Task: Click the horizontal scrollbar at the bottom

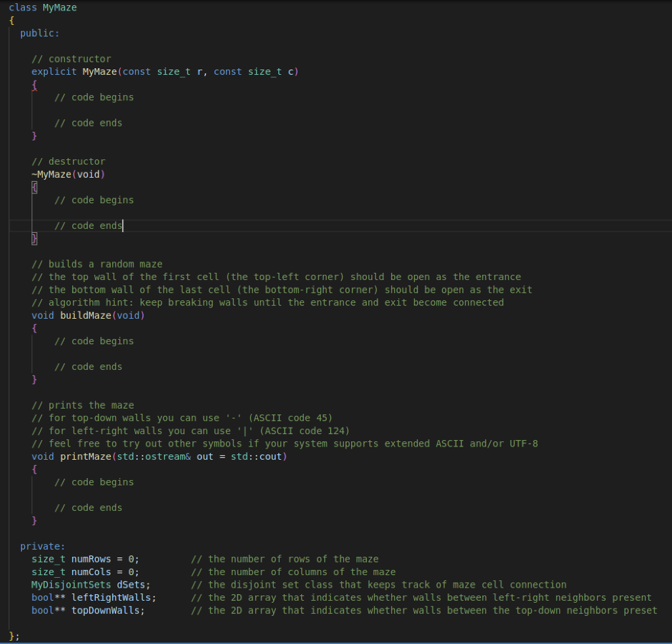Action: (x=336, y=642)
